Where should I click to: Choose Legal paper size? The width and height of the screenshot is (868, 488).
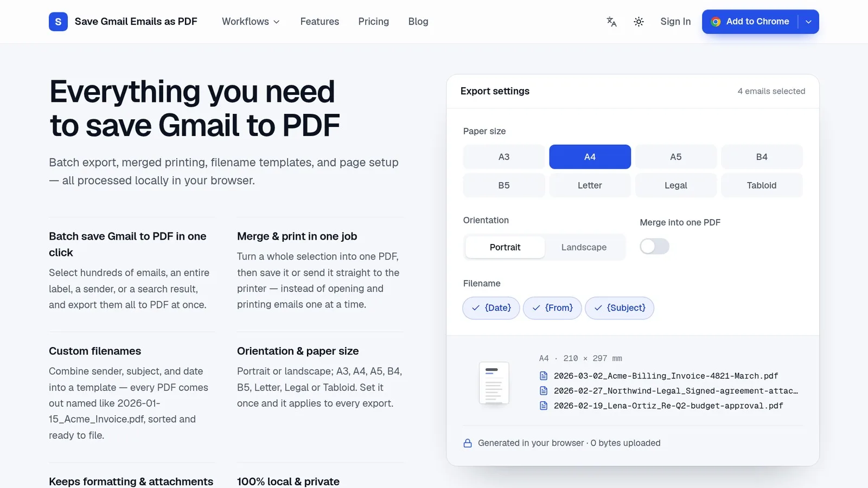coord(676,185)
